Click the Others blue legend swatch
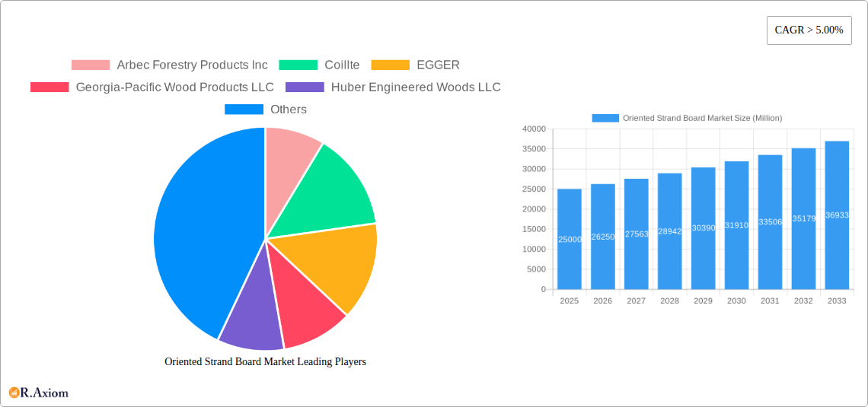 pos(244,110)
